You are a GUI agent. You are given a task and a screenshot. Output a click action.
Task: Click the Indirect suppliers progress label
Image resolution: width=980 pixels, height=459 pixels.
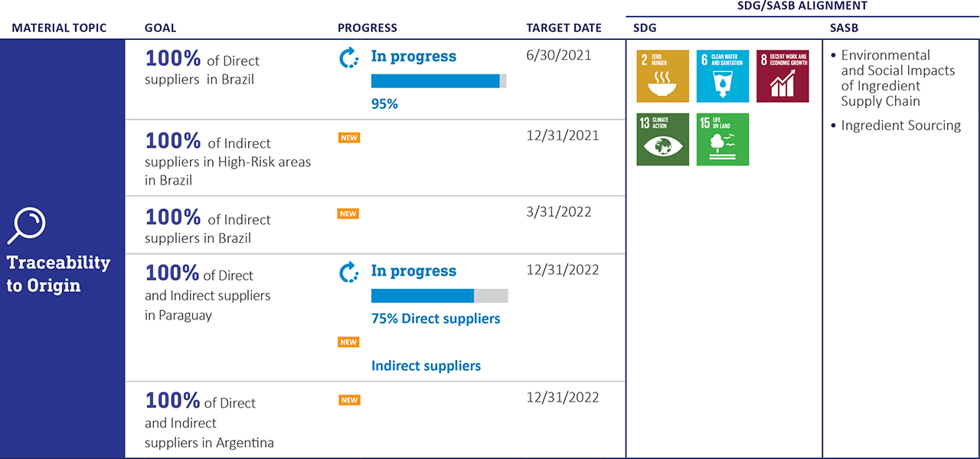(x=426, y=366)
